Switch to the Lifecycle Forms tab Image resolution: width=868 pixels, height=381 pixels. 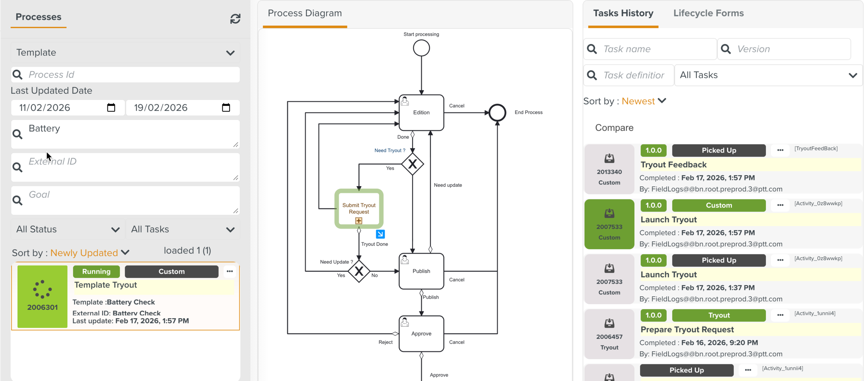708,13
